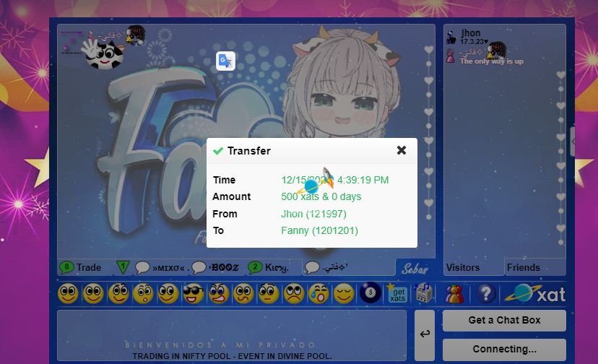
Task: Insert the angry gritted-teeth smiley
Action: [x=219, y=294]
